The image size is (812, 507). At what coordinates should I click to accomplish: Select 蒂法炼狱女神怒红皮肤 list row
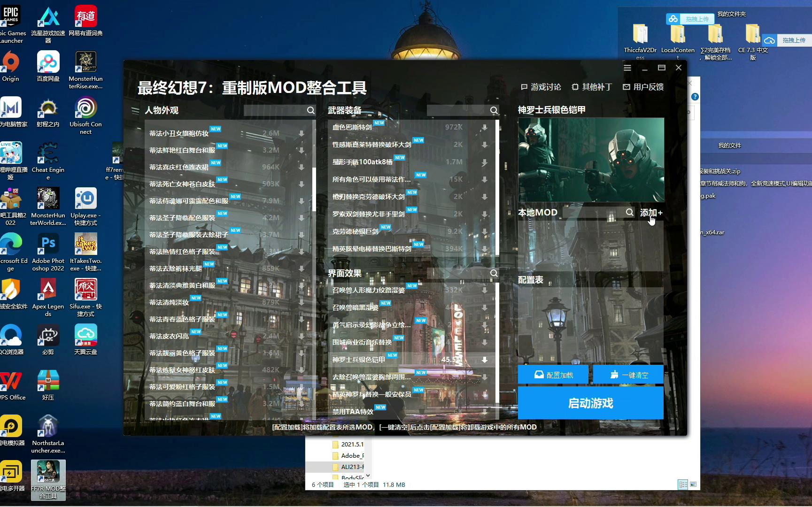(227, 370)
